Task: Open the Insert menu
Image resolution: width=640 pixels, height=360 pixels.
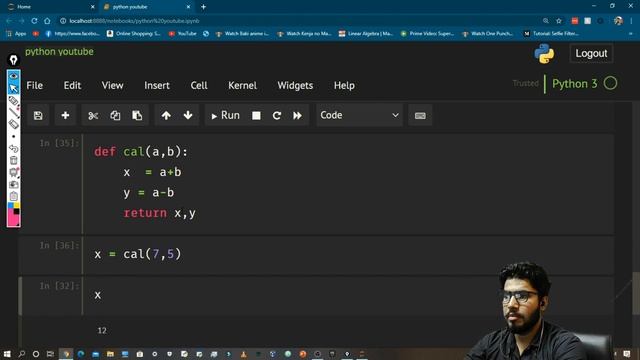Action: click(x=157, y=85)
